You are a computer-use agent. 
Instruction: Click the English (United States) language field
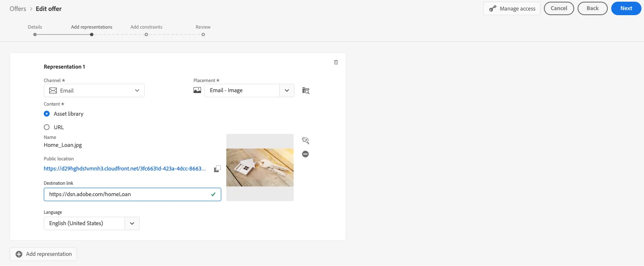pos(85,223)
